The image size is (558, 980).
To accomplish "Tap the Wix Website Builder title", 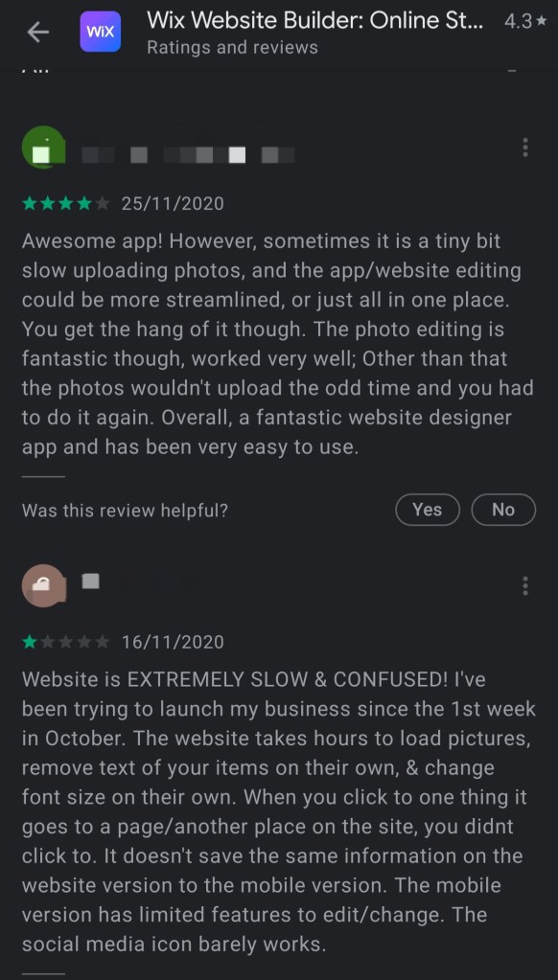I will click(314, 21).
